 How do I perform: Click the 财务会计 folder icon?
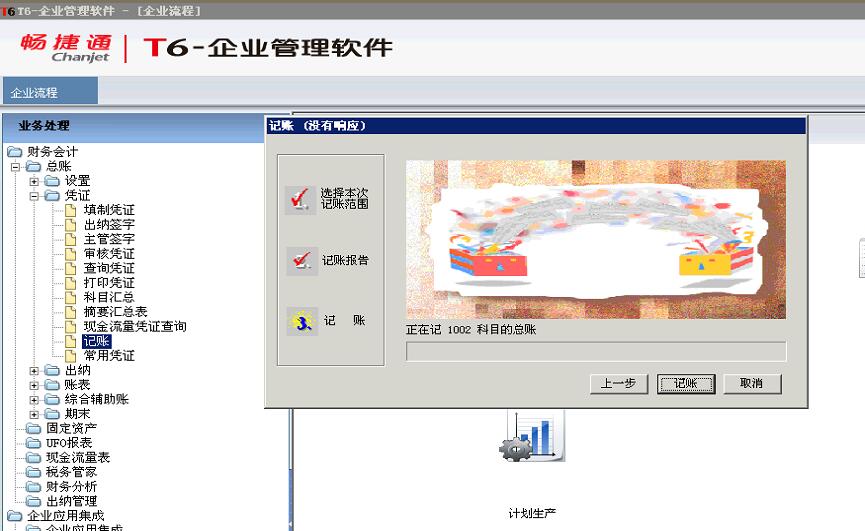pos(15,152)
